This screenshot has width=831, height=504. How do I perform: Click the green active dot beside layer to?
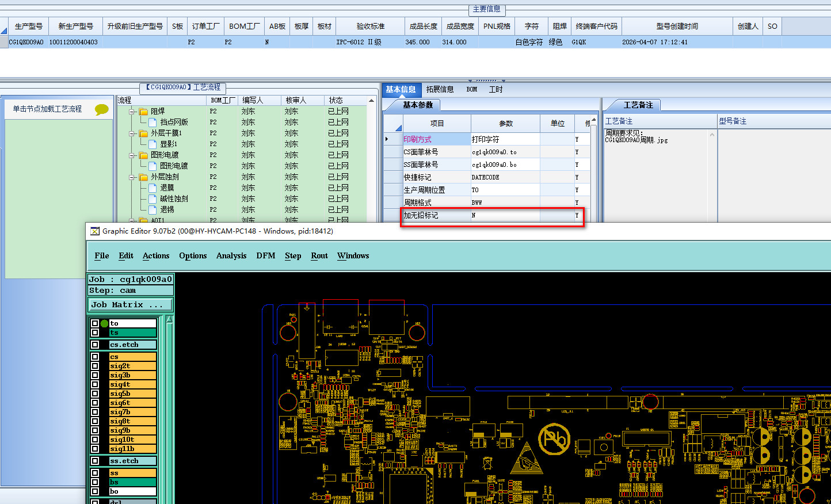[x=104, y=323]
